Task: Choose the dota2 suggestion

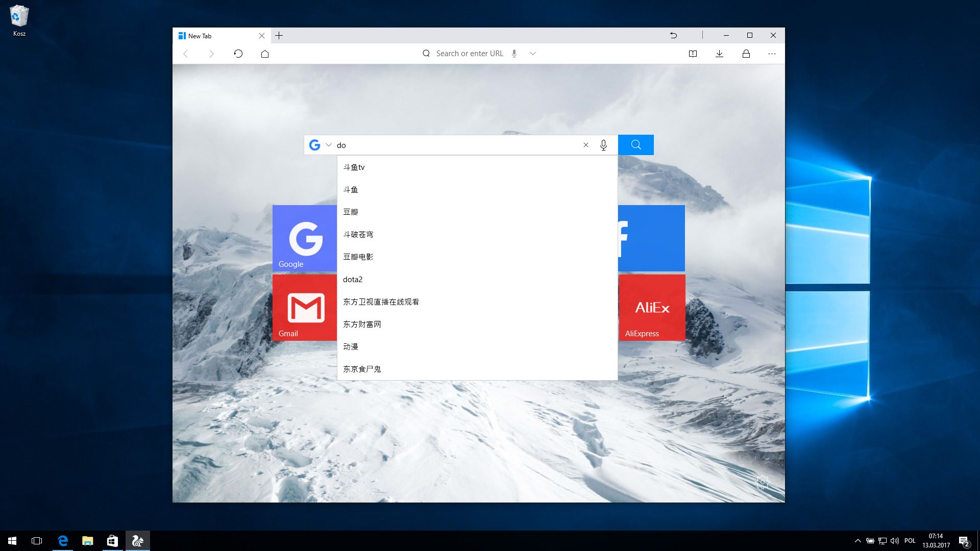Action: 353,279
